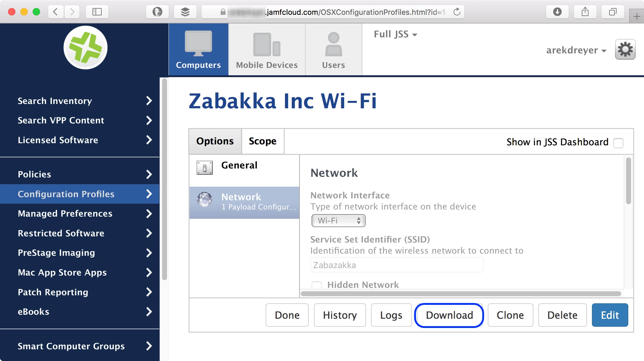Click the Network payload globe icon
The width and height of the screenshot is (644, 361).
coord(205,200)
